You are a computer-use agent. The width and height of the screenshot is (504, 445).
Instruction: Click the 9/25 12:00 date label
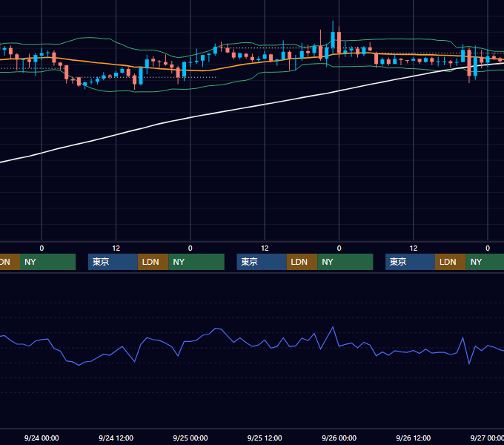click(x=265, y=438)
